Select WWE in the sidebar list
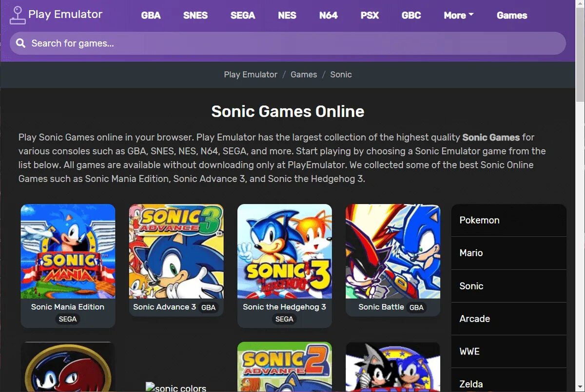The image size is (585, 392). pyautogui.click(x=508, y=351)
